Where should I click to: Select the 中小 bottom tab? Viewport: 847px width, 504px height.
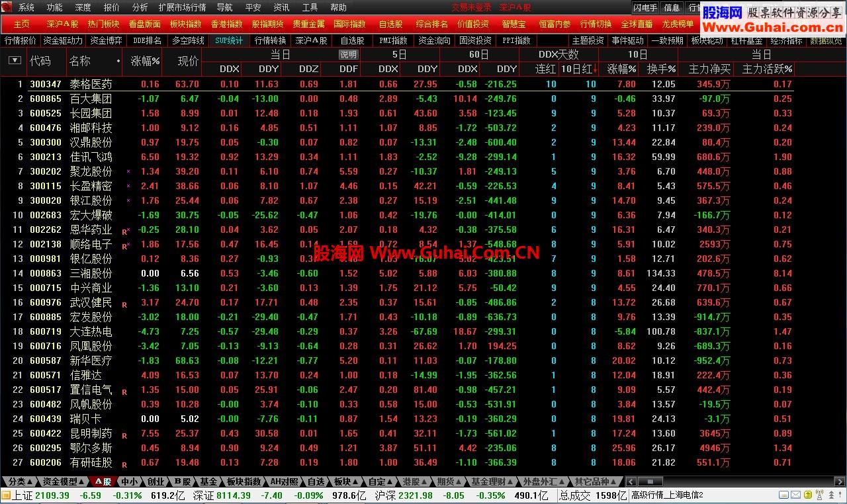tap(130, 482)
